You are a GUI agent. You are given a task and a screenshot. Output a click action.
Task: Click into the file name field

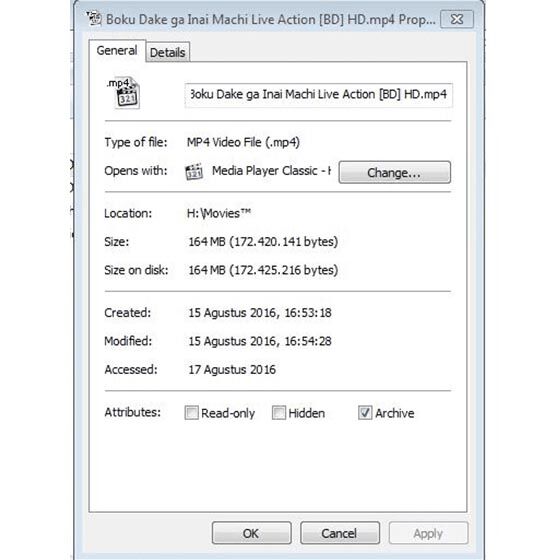(319, 95)
